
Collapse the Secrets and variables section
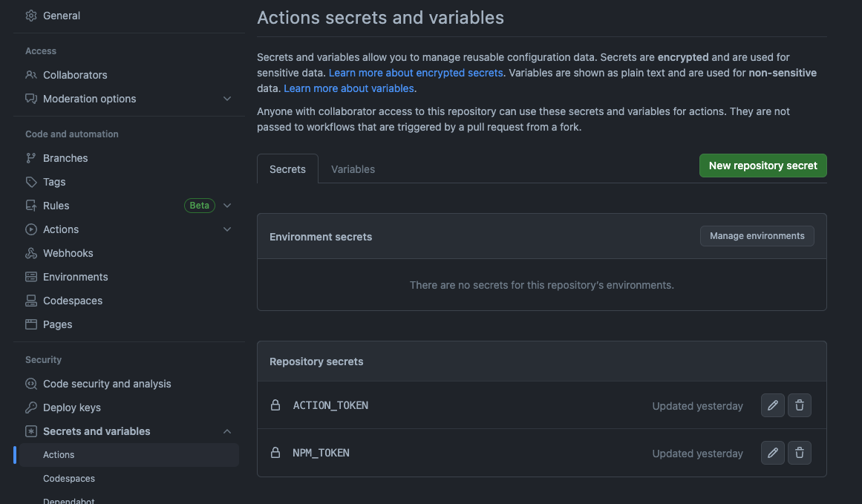point(227,431)
